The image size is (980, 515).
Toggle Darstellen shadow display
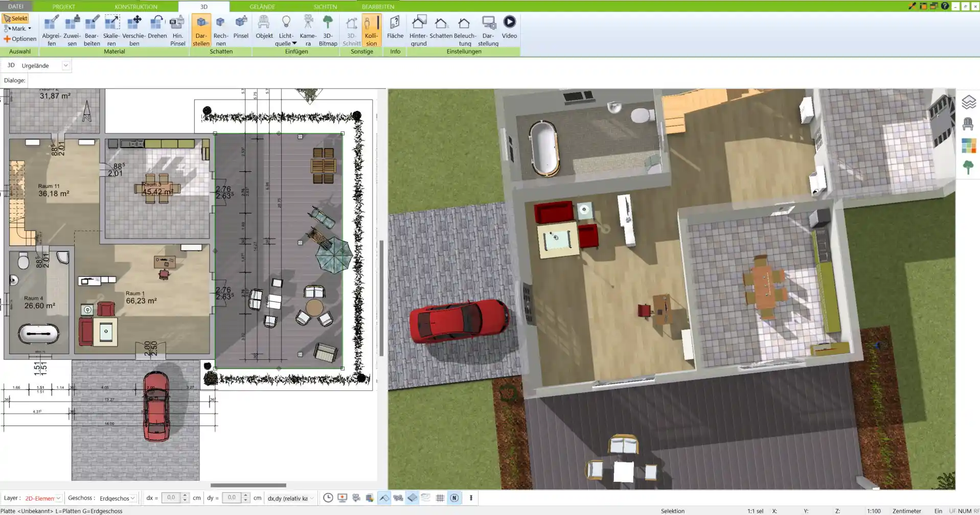[x=201, y=30]
